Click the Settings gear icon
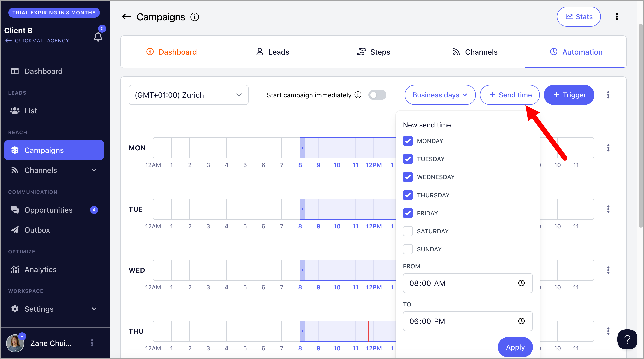 pos(15,309)
